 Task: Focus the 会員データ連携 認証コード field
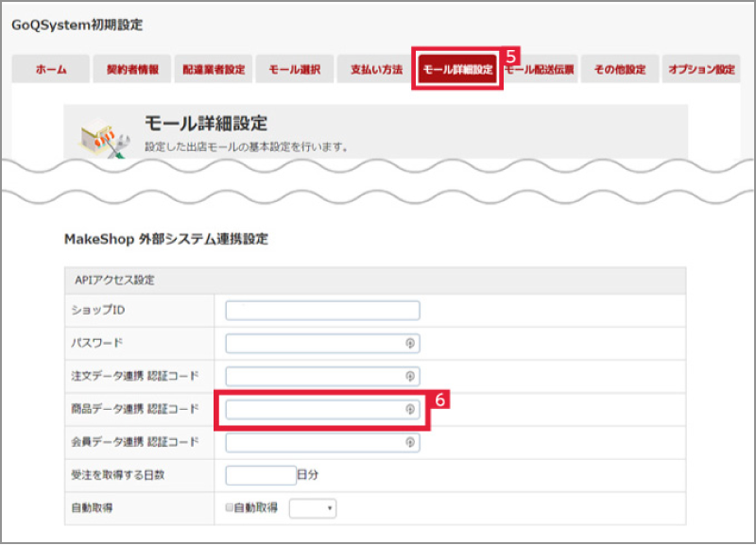coord(322,442)
